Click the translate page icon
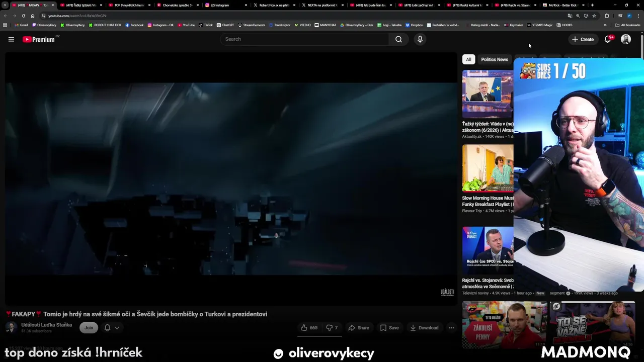This screenshot has width=644, height=362. (x=570, y=16)
